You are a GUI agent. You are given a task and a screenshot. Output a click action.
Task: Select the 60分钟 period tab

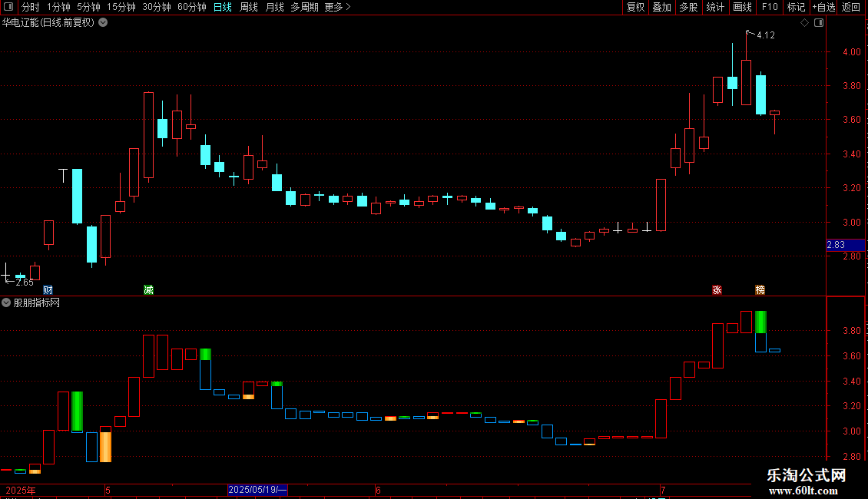tap(191, 7)
